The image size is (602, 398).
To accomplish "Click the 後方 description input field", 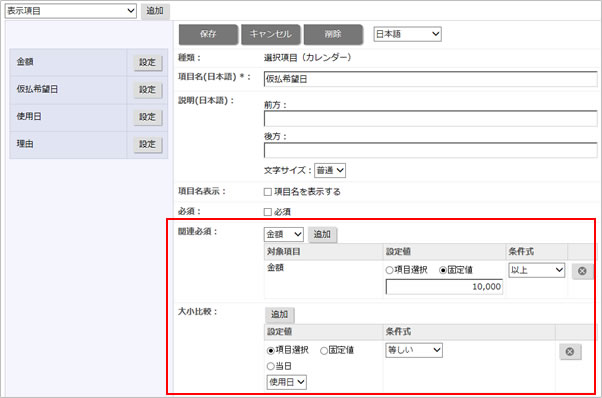I will click(430, 150).
